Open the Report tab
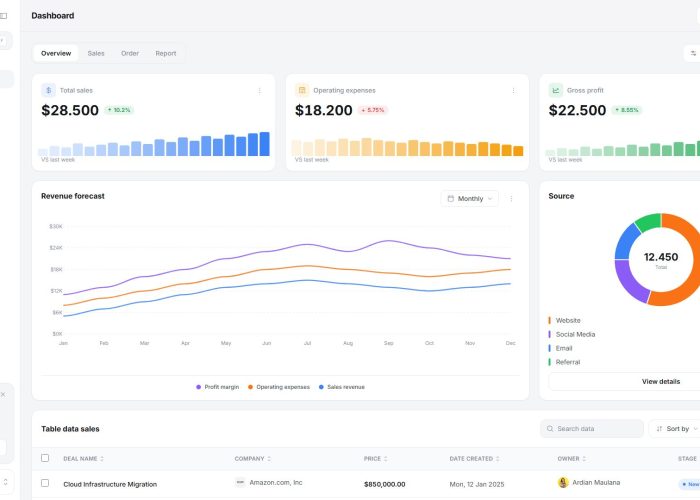 (x=166, y=53)
